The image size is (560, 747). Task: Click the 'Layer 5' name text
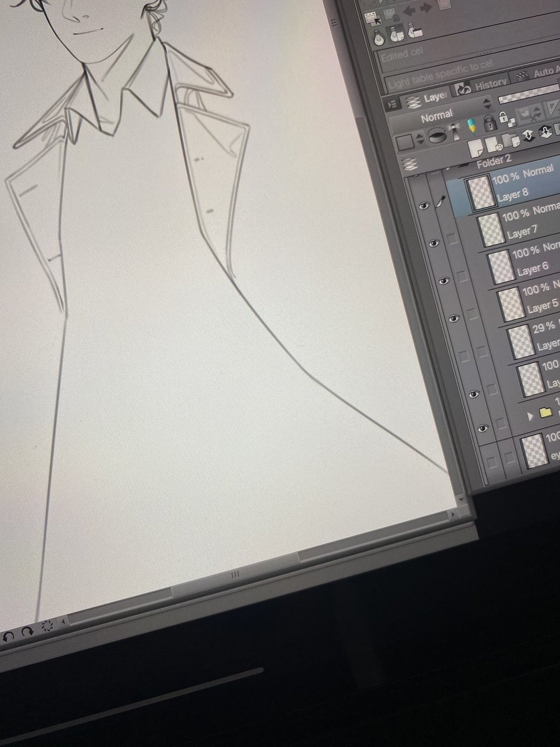(x=542, y=307)
